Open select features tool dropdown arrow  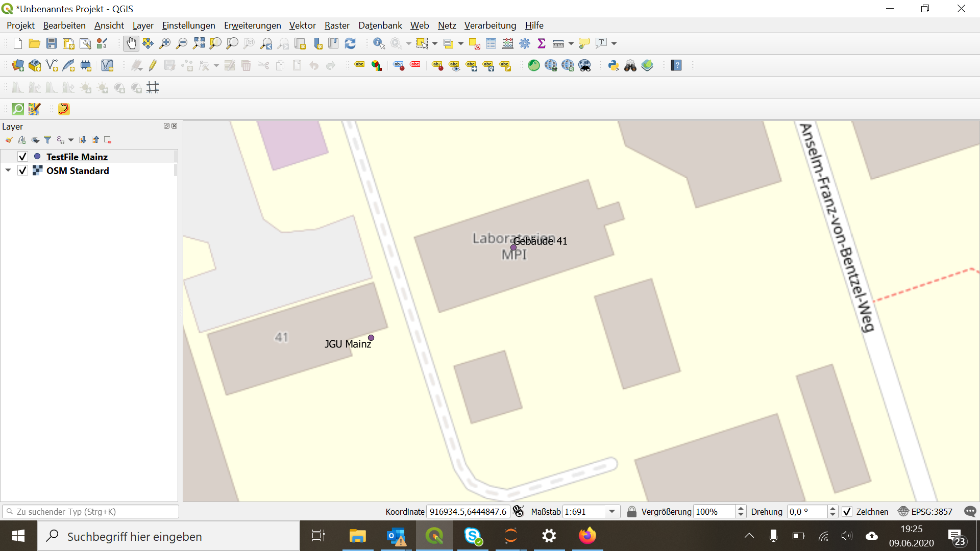coord(435,43)
